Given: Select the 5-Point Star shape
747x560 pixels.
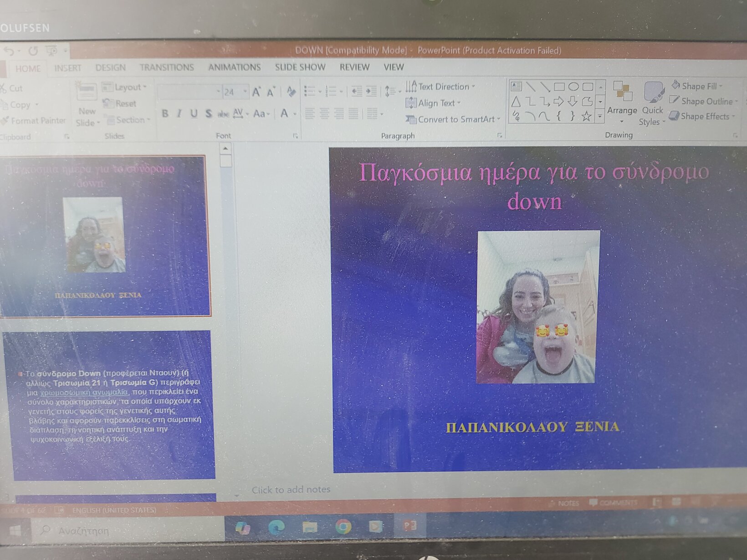Looking at the screenshot, I should pyautogui.click(x=587, y=116).
